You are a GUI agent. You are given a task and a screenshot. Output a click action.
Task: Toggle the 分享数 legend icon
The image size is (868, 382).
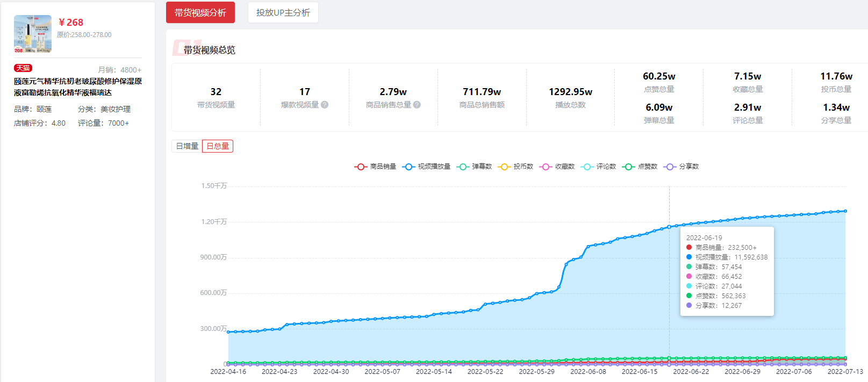[x=670, y=167]
